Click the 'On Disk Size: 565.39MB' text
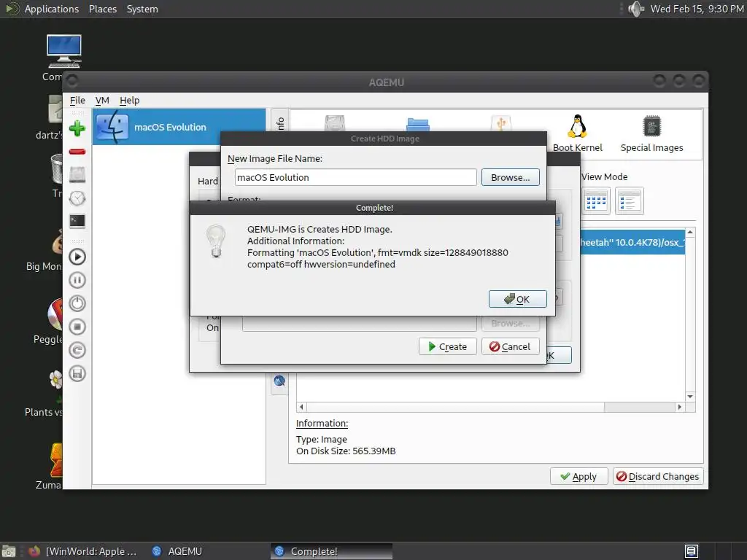Image resolution: width=747 pixels, height=560 pixels. tap(346, 451)
